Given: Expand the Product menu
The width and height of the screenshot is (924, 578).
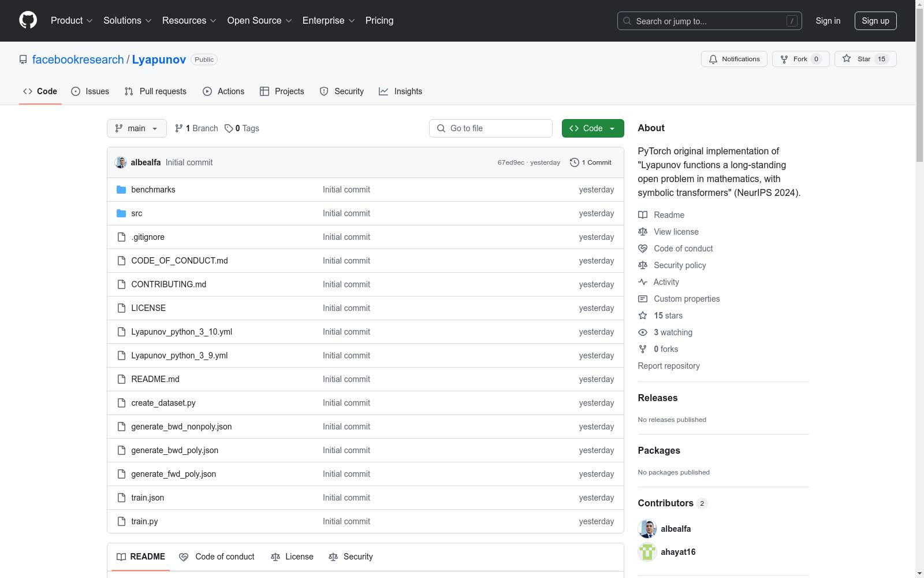Looking at the screenshot, I should [72, 20].
